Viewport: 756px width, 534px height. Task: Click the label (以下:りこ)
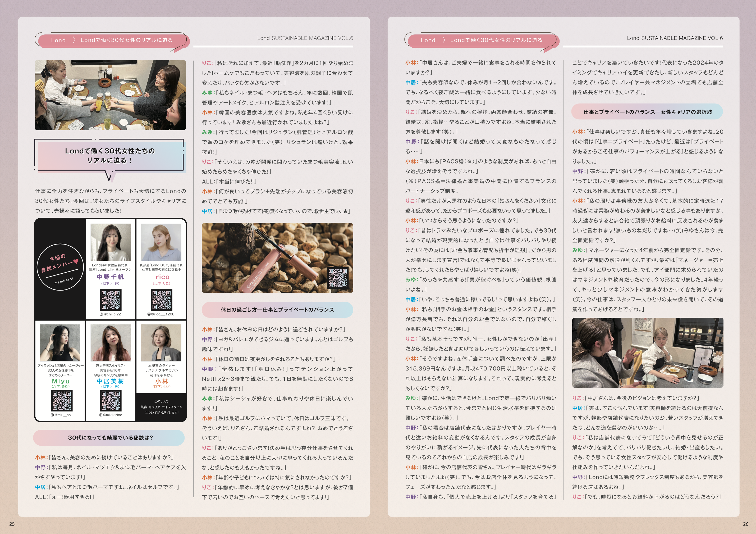click(161, 284)
